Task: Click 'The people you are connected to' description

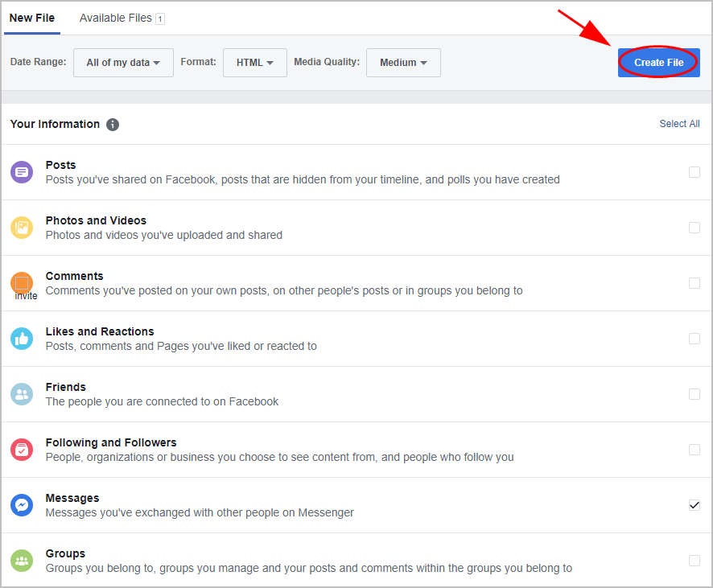Action: click(x=162, y=401)
